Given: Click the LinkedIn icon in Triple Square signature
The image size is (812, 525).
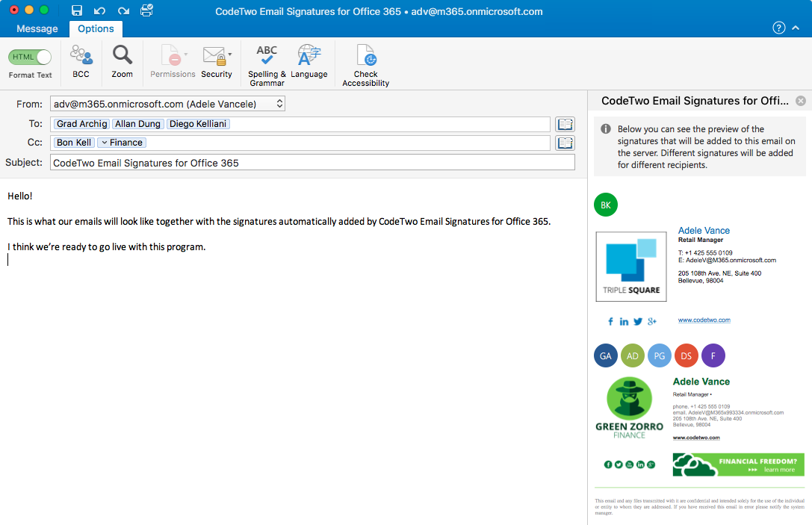Looking at the screenshot, I should pos(624,322).
